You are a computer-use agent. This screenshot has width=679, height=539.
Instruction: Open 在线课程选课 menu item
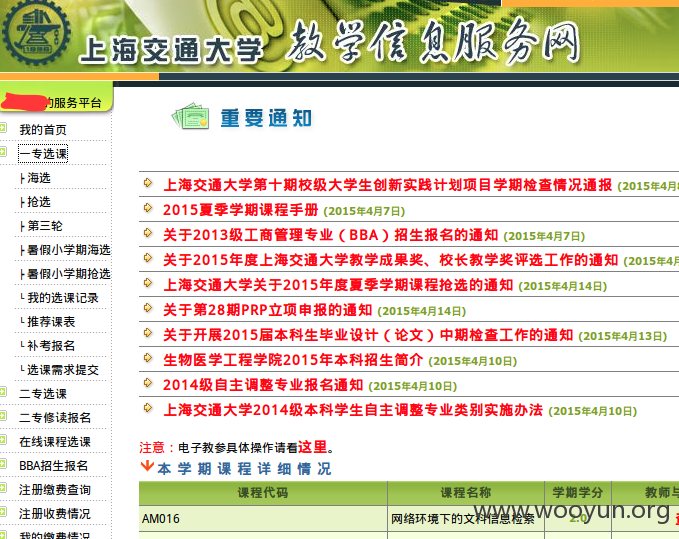pos(55,442)
